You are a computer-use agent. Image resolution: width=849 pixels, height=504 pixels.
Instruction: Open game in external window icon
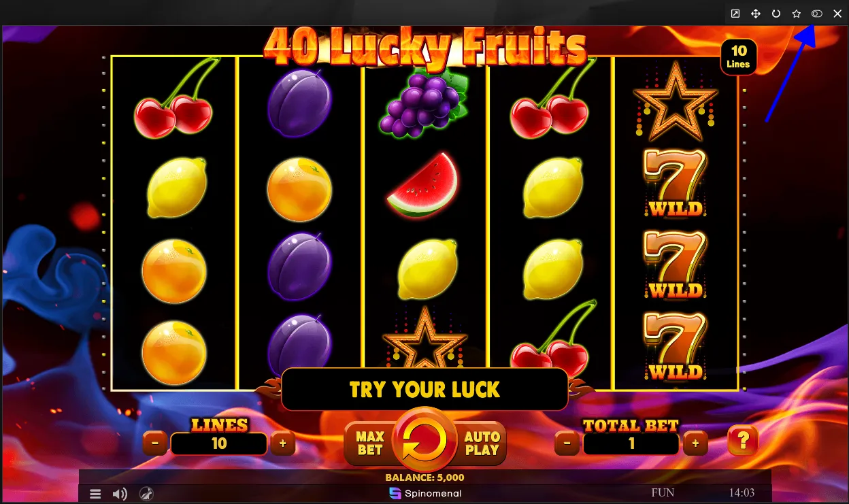(735, 14)
